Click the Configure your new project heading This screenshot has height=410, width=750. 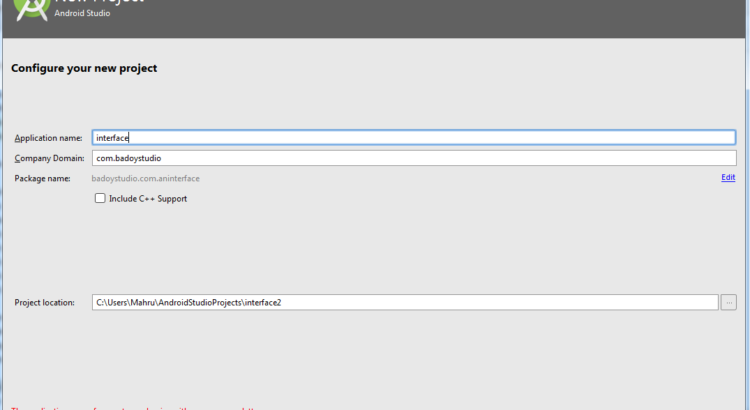[x=84, y=68]
